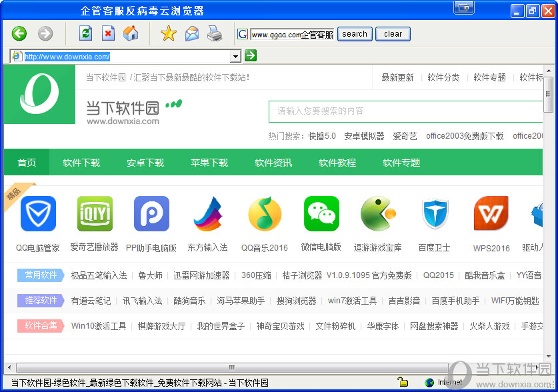Open the WPS2016 icon

coord(491,213)
